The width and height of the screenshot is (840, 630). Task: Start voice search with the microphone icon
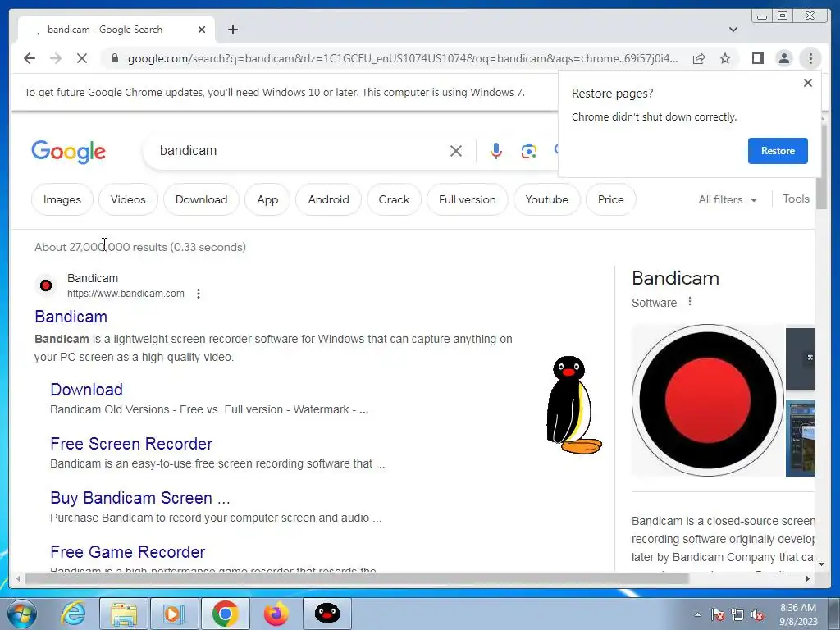click(496, 151)
